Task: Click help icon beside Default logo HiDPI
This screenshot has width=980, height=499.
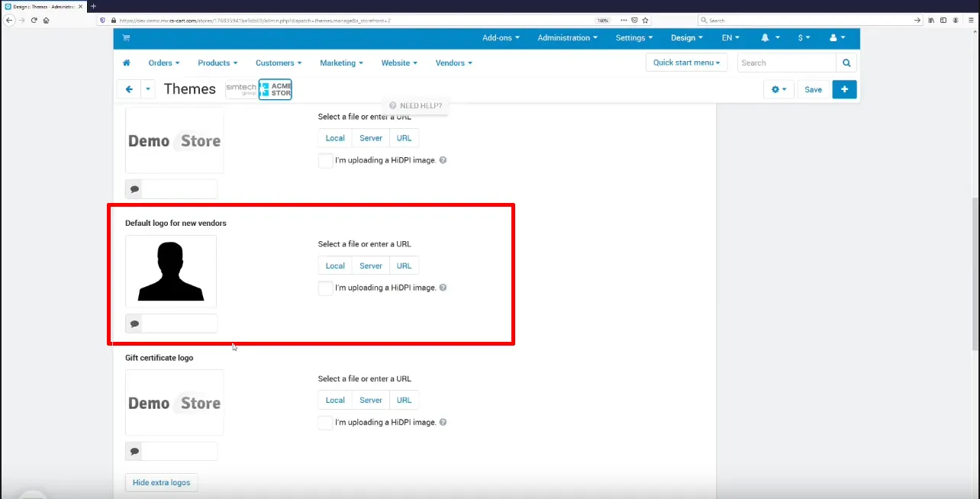Action: (x=443, y=288)
